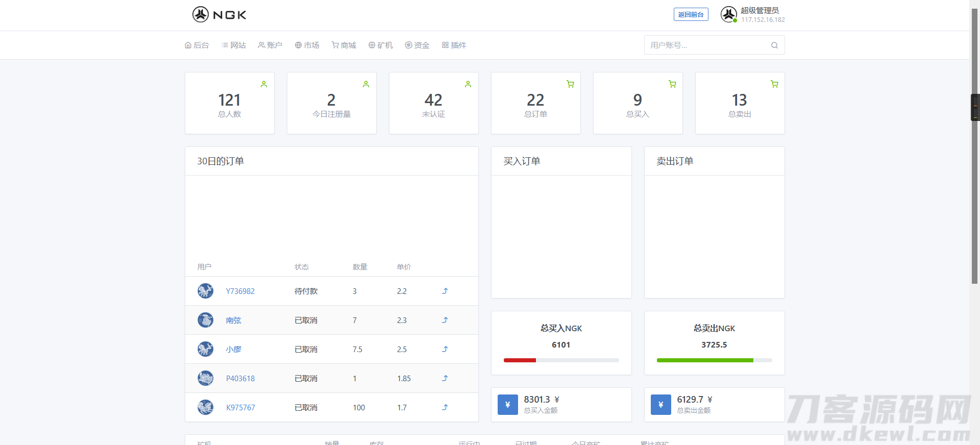Click the search magnifier icon

tap(774, 45)
